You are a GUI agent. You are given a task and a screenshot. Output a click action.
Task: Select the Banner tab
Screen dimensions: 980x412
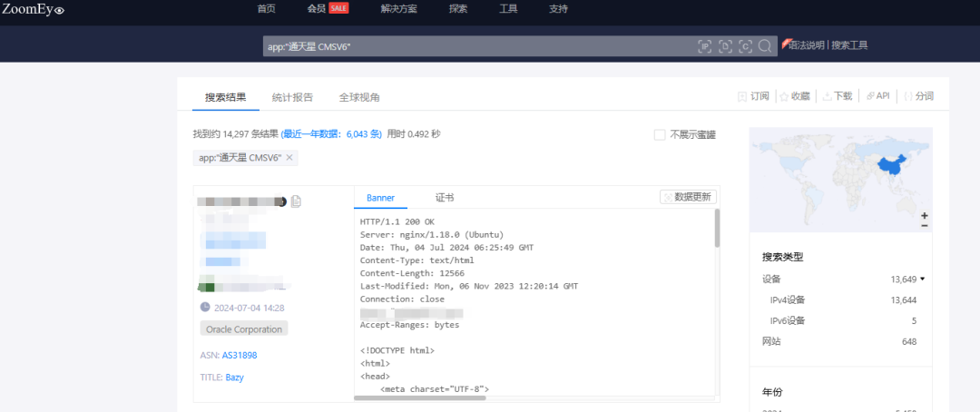point(380,198)
